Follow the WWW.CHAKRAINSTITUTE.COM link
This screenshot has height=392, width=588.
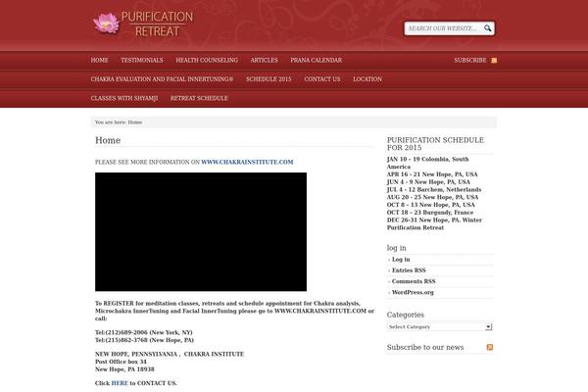[247, 162]
